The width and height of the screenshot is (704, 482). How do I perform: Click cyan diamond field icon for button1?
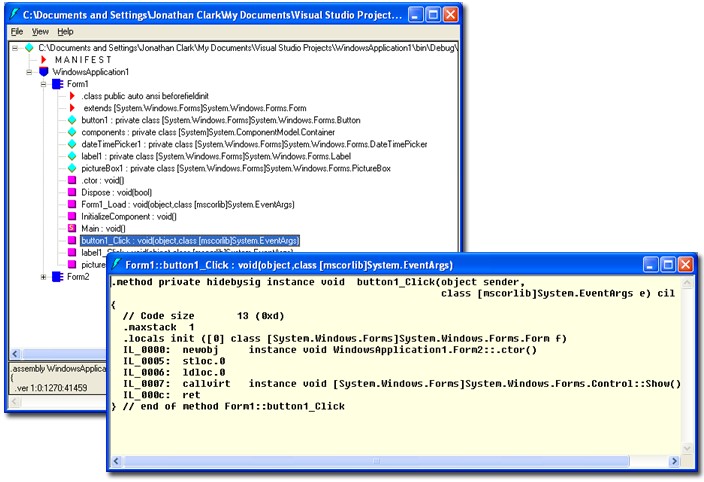(x=72, y=120)
